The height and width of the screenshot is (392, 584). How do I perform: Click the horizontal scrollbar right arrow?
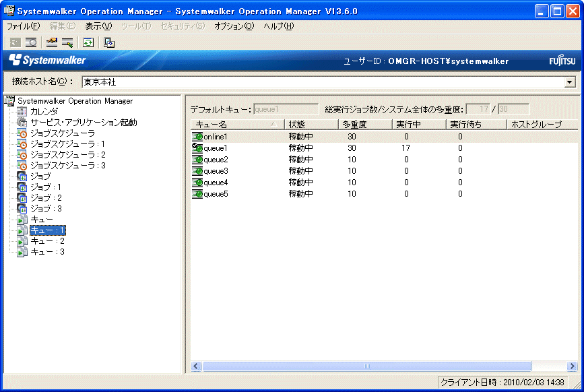coord(572,366)
